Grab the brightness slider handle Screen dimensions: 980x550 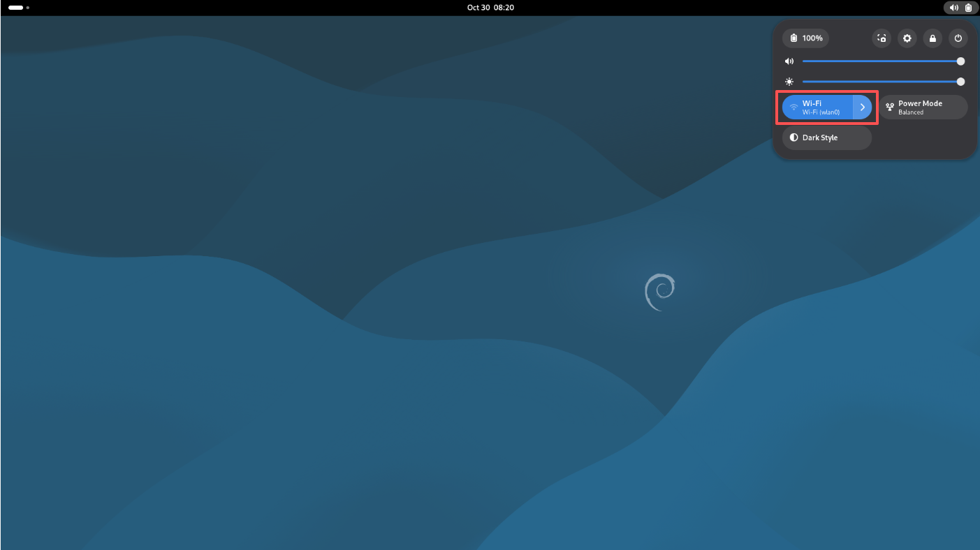(x=961, y=82)
